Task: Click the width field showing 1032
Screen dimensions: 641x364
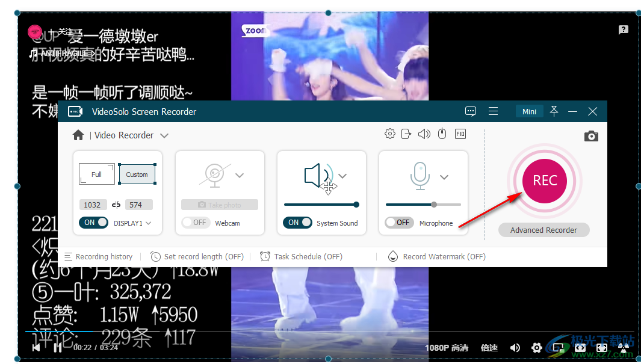Action: tap(93, 205)
